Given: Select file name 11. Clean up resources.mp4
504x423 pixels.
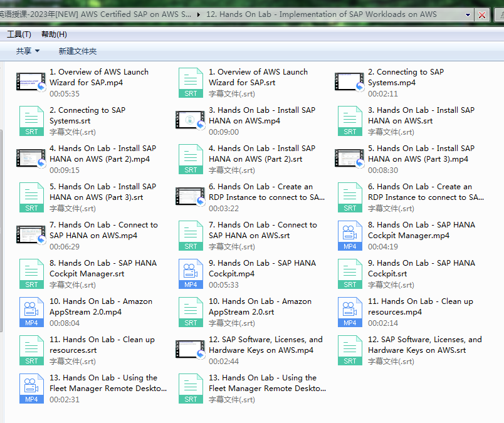Looking at the screenshot, I should point(421,306).
